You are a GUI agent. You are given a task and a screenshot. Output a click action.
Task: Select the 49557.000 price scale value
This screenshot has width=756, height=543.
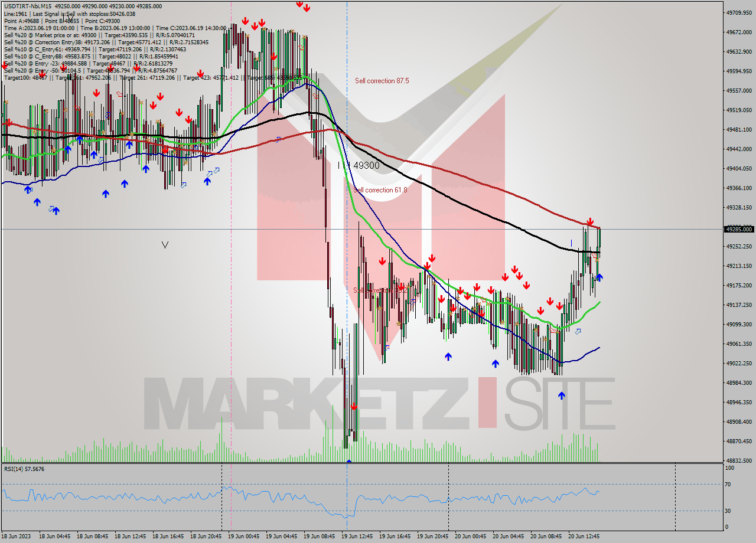click(x=738, y=90)
